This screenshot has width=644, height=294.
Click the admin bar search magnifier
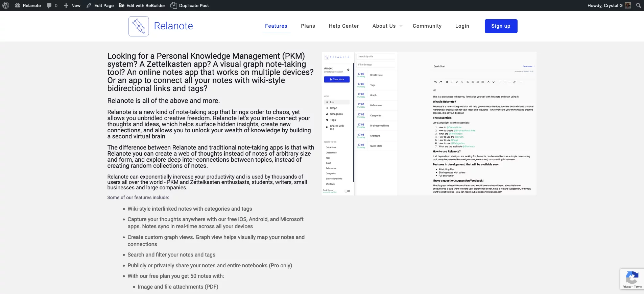(638, 5)
